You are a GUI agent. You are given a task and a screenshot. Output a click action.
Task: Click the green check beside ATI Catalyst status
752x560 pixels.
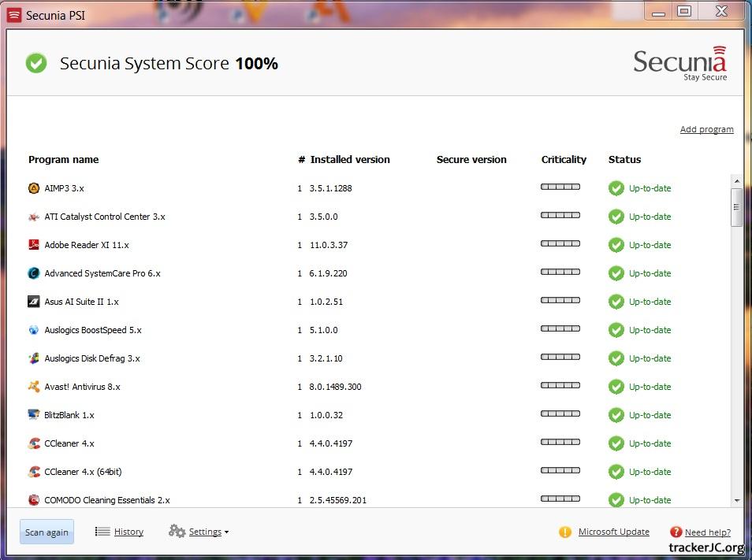pos(616,217)
